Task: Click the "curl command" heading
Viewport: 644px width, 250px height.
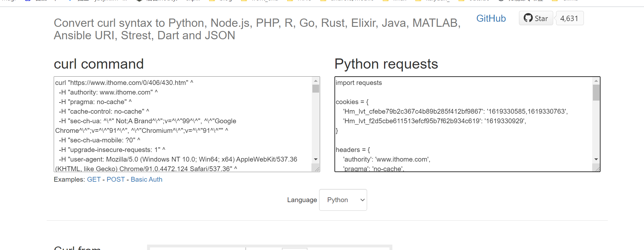Action: click(x=99, y=64)
